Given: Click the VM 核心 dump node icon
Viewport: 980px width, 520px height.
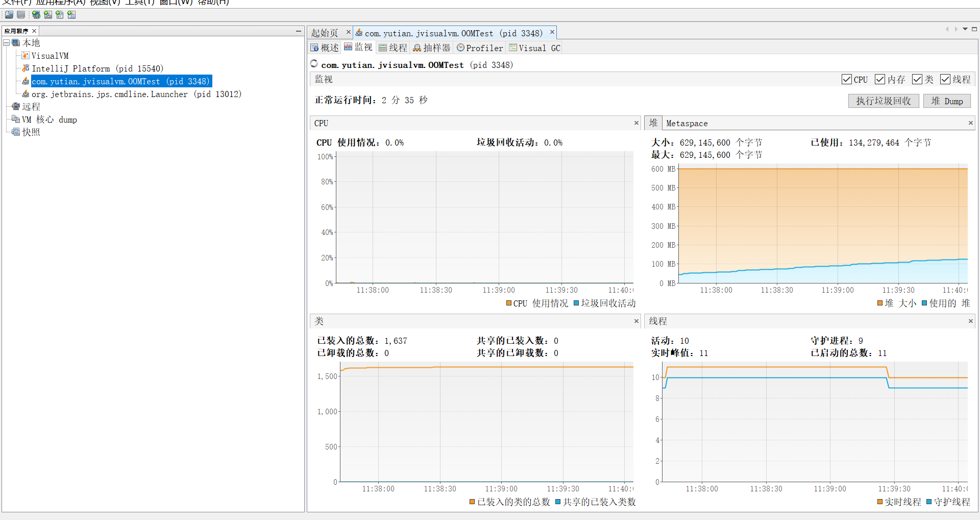Looking at the screenshot, I should tap(16, 120).
